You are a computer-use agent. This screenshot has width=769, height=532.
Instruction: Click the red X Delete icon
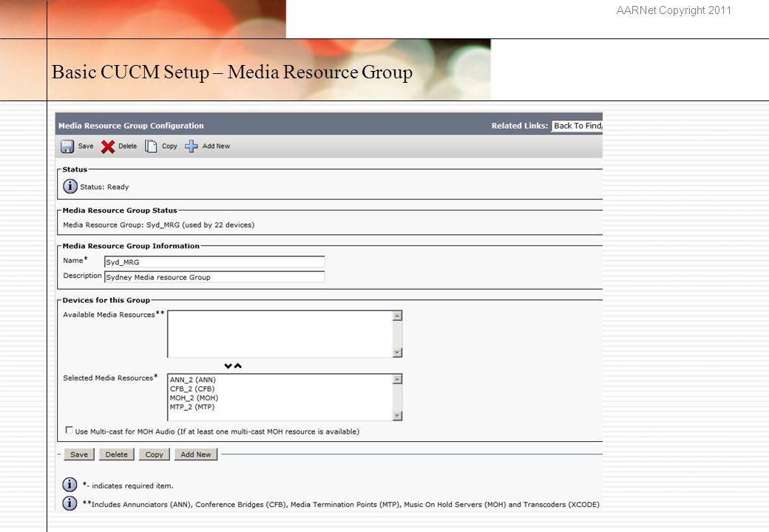(108, 146)
